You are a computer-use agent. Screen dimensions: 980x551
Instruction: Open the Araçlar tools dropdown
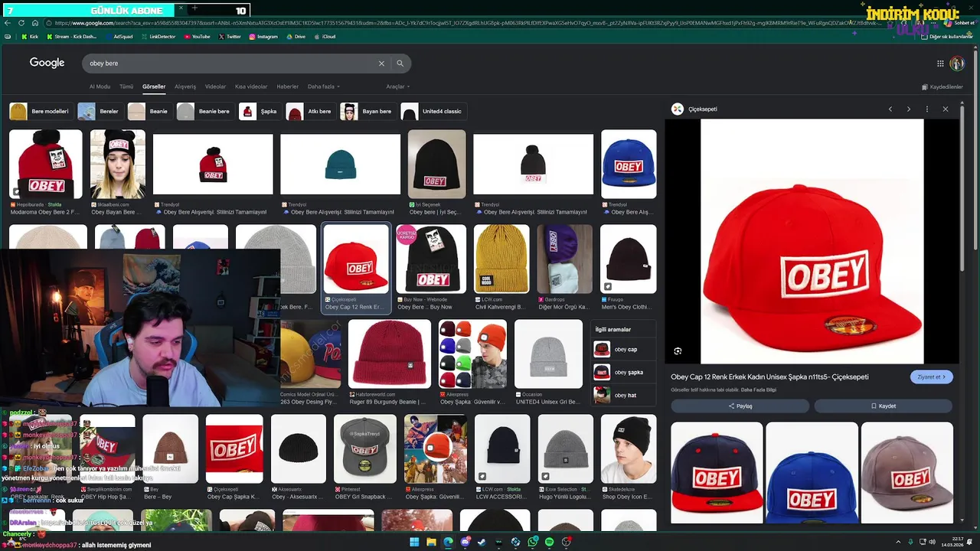(x=398, y=86)
